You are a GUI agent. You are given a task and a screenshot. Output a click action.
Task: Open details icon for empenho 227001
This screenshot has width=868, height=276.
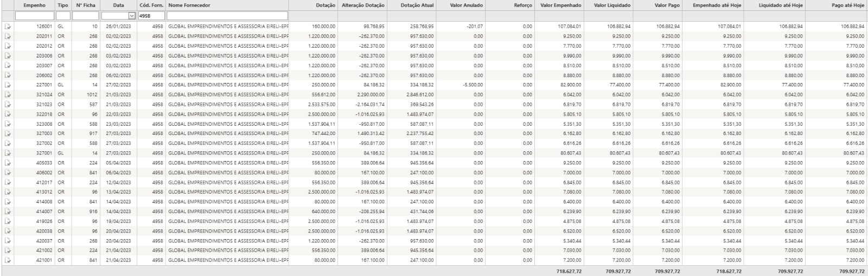[x=8, y=85]
